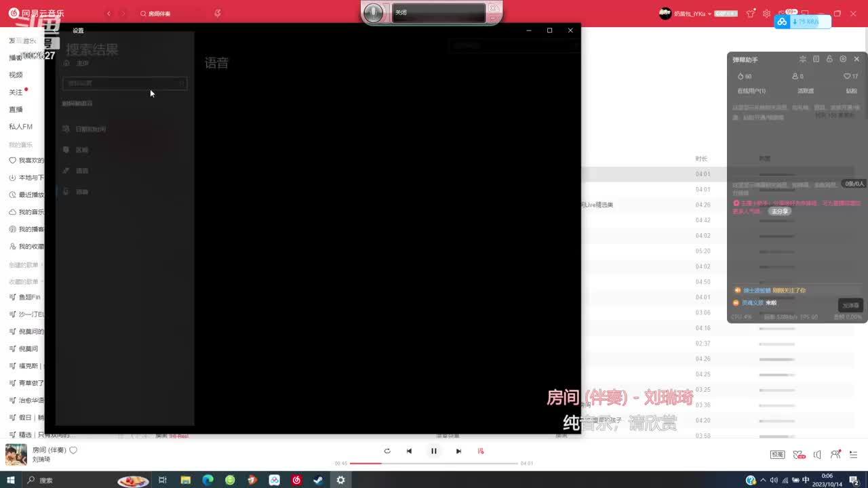Image resolution: width=868 pixels, height=488 pixels.
Task: Expand the user account dropdown arrow
Action: click(x=709, y=14)
